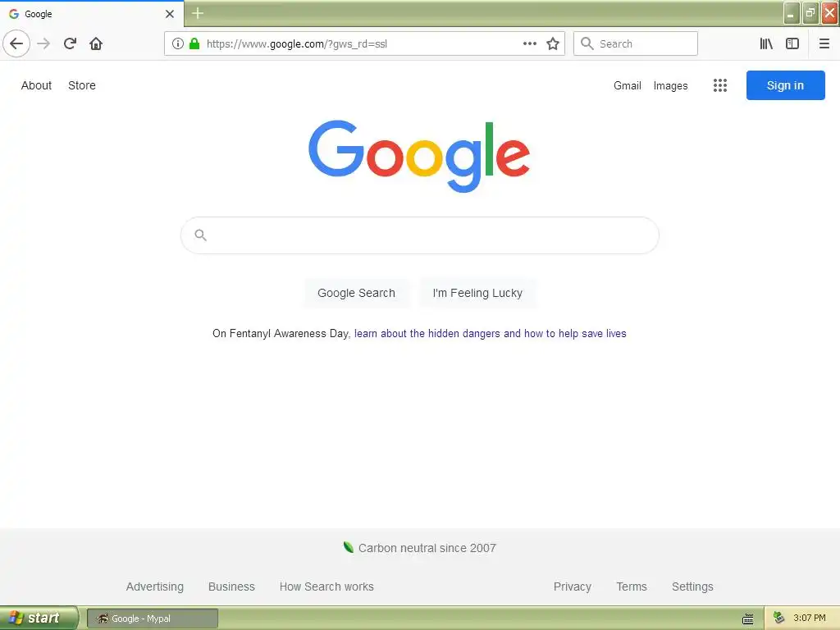Open the Advertising footer link
The width and height of the screenshot is (840, 630).
coord(155,587)
